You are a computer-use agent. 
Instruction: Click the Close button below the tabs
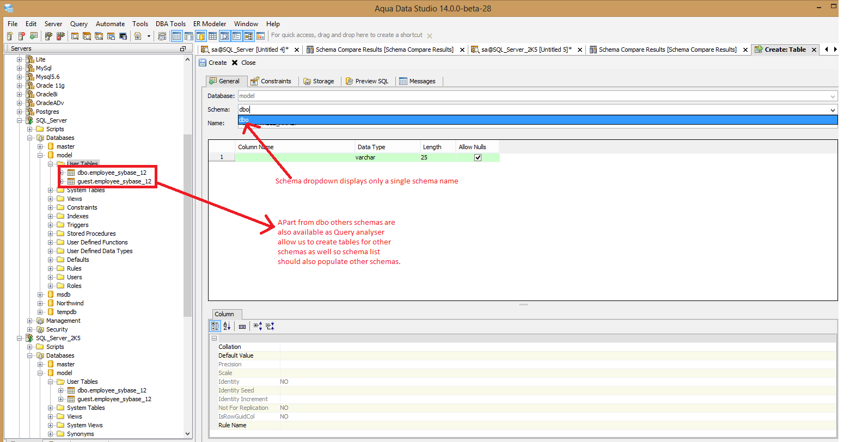tap(243, 63)
